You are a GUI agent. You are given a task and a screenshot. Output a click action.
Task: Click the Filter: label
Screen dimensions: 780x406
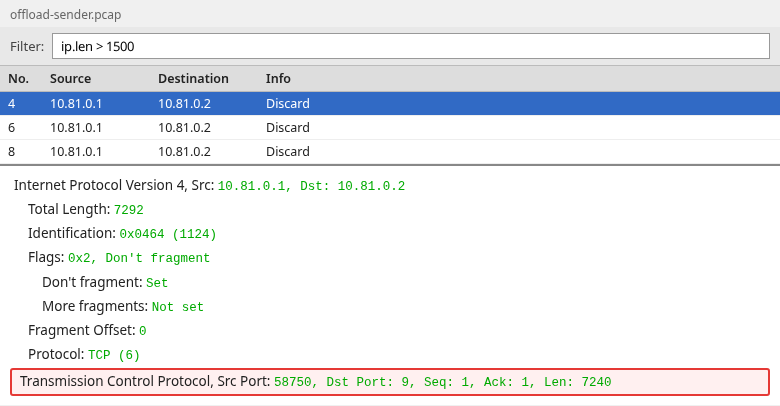click(27, 46)
